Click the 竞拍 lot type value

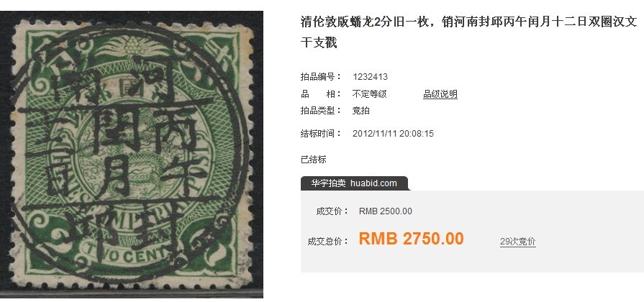(x=361, y=111)
